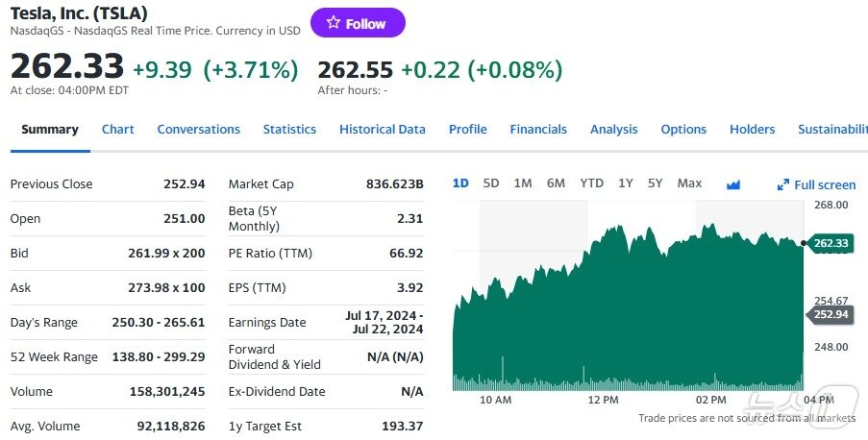Image resolution: width=868 pixels, height=440 pixels.
Task: Show the YTD chart range
Action: pos(592,183)
